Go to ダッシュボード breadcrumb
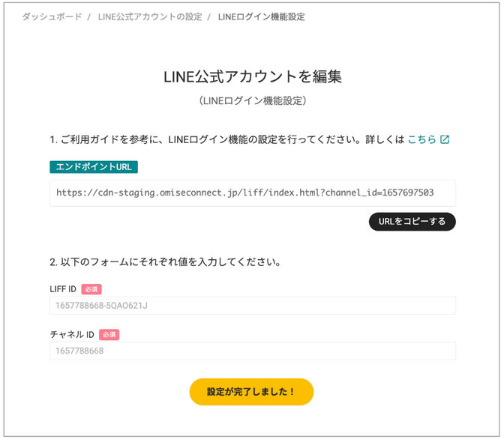 tap(52, 16)
